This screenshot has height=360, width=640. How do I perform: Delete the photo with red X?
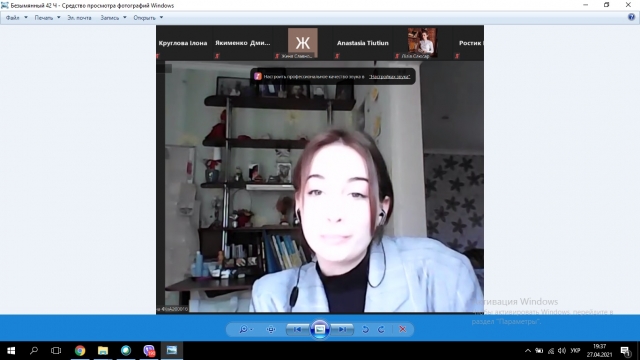(x=402, y=329)
